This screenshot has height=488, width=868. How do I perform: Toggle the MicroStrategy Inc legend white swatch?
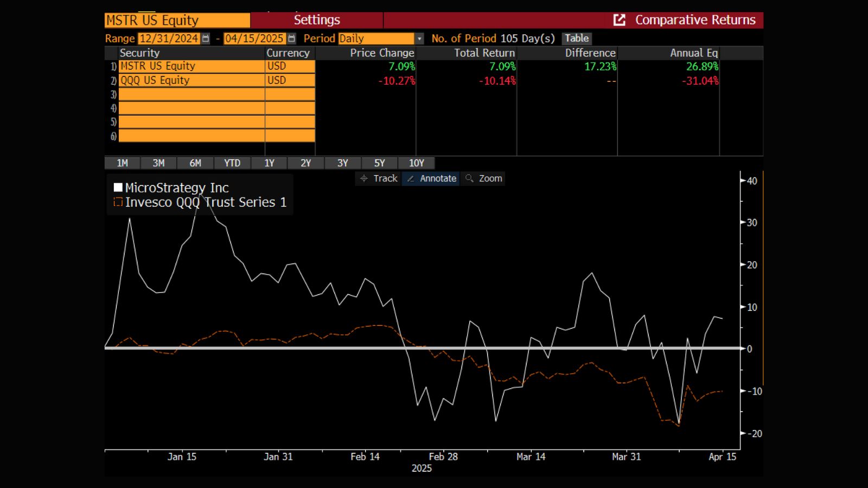118,188
